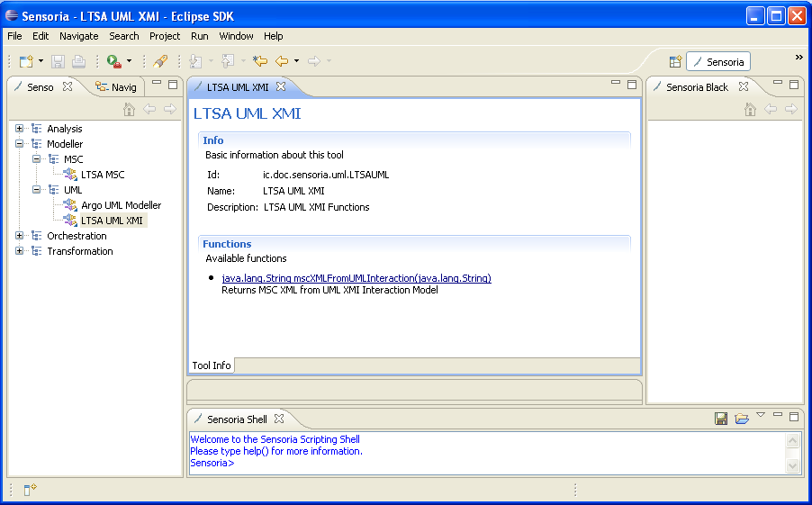The image size is (812, 505).
Task: Open the External Tools dropdown arrow
Action: [130, 61]
